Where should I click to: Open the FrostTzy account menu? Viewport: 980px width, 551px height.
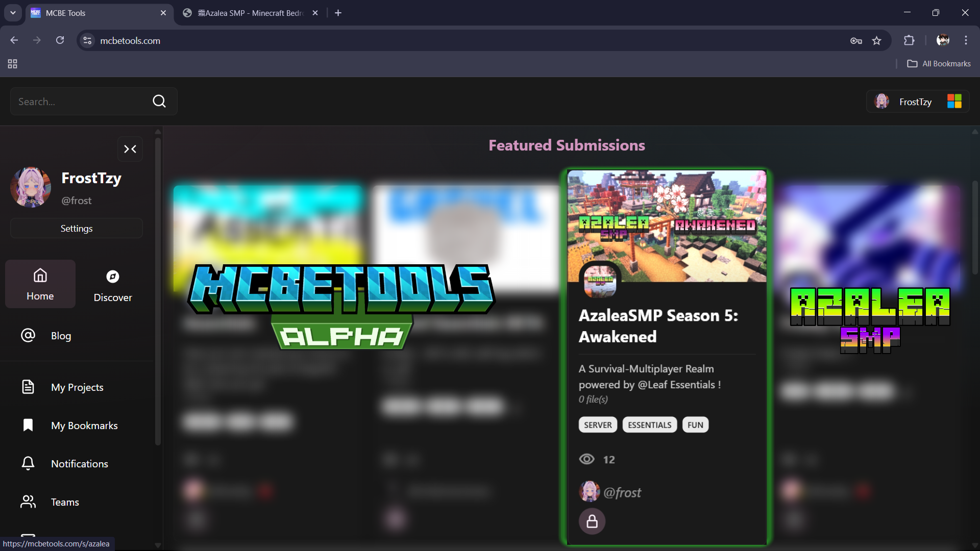(x=918, y=102)
